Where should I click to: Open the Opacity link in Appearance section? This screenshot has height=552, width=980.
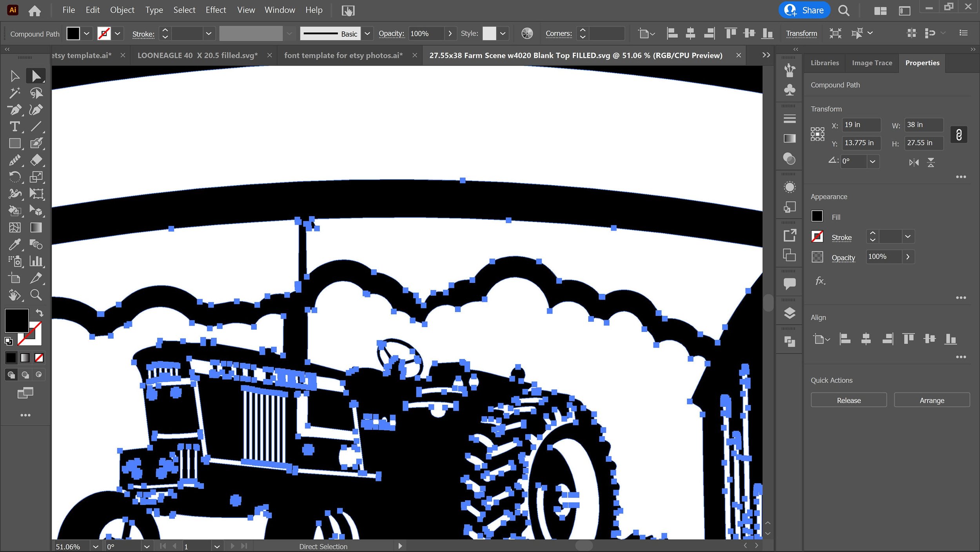click(843, 258)
